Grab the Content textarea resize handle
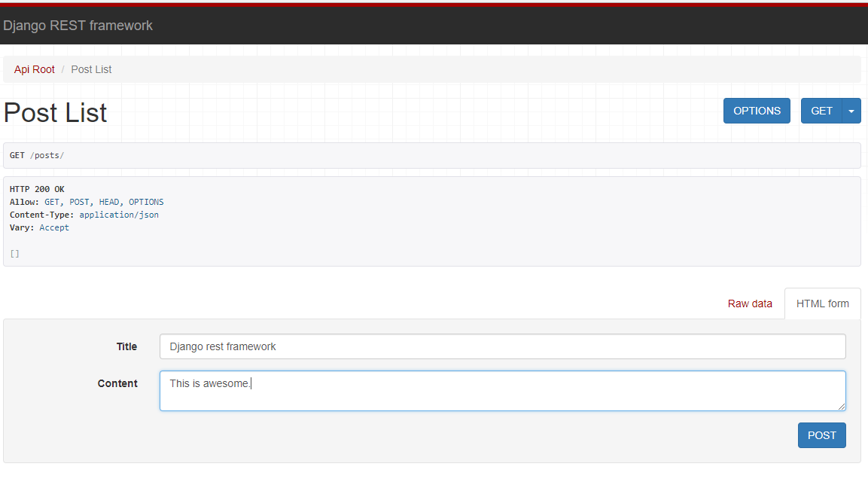Viewport: 868px width, 488px height. click(x=842, y=407)
